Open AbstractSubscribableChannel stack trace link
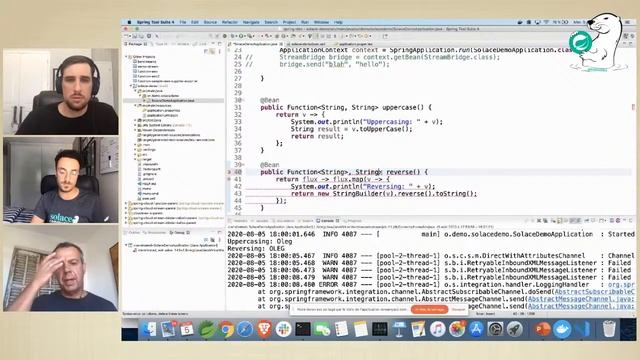 point(594,292)
